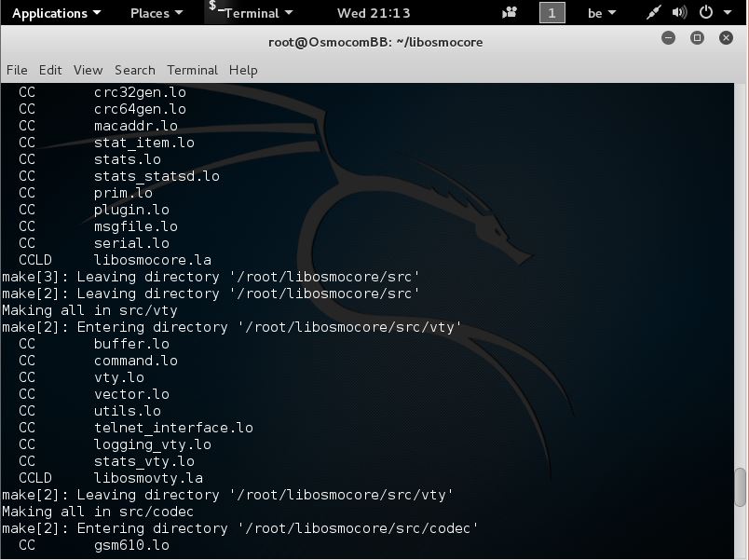The height and width of the screenshot is (560, 749).
Task: Click the text 'prim.lo'
Action: [x=123, y=193]
